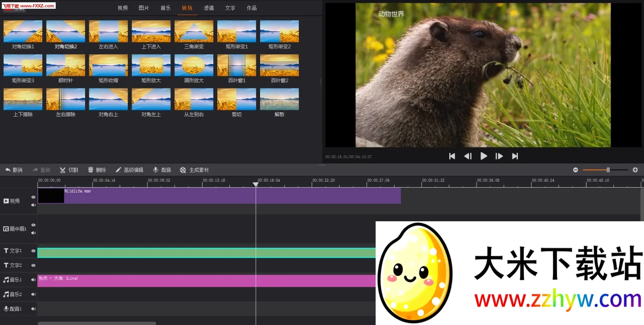Click the timeline zoom slider handle
The image size is (644, 325).
click(x=608, y=170)
